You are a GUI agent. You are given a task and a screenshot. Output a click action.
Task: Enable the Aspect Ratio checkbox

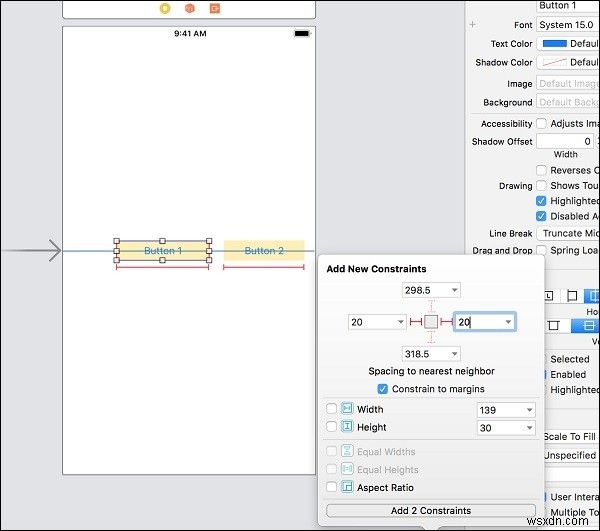(331, 487)
